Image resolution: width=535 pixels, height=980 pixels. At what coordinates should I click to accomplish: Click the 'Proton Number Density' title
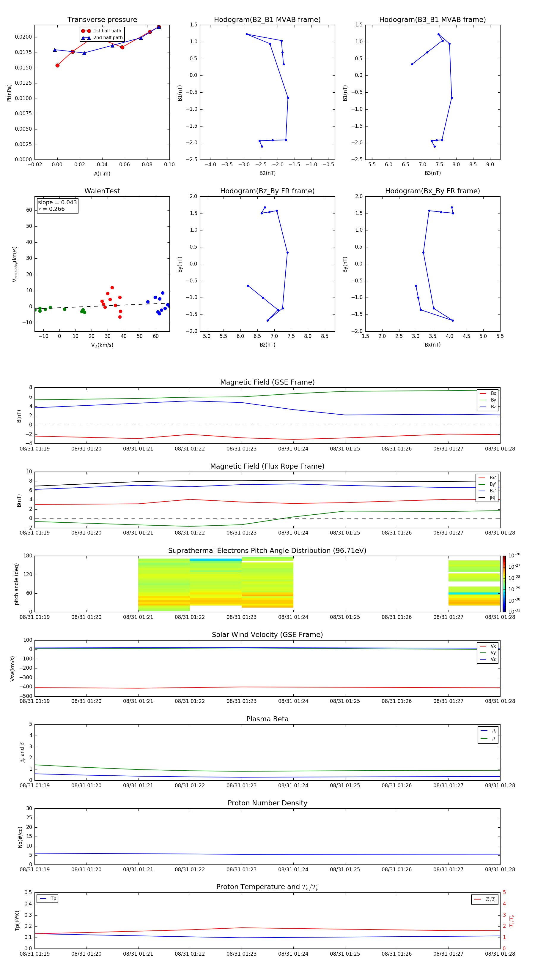point(267,803)
